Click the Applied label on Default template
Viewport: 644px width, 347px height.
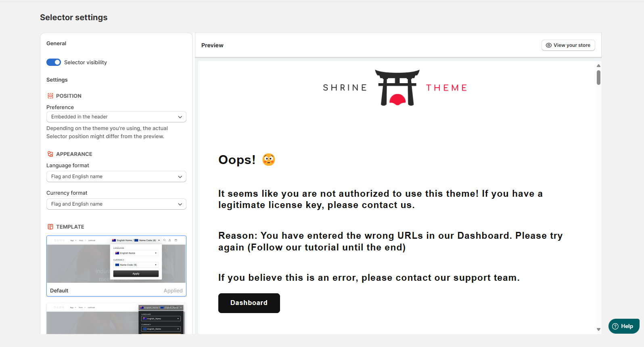[173, 290]
